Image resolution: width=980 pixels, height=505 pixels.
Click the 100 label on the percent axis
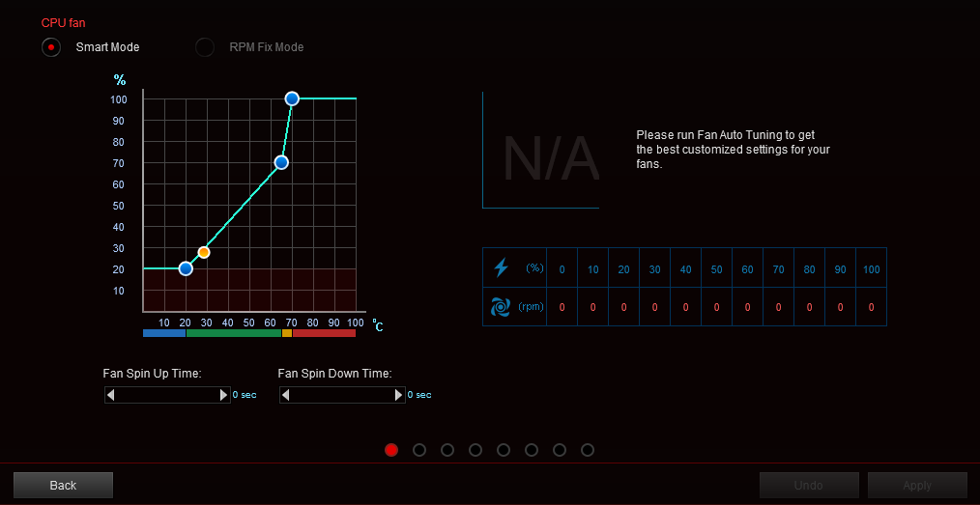click(x=119, y=99)
